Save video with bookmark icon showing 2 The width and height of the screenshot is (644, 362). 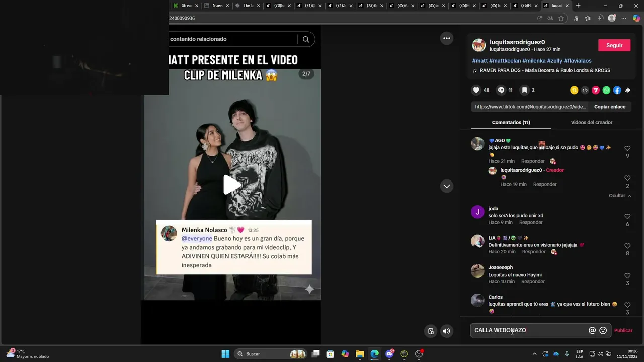point(524,90)
